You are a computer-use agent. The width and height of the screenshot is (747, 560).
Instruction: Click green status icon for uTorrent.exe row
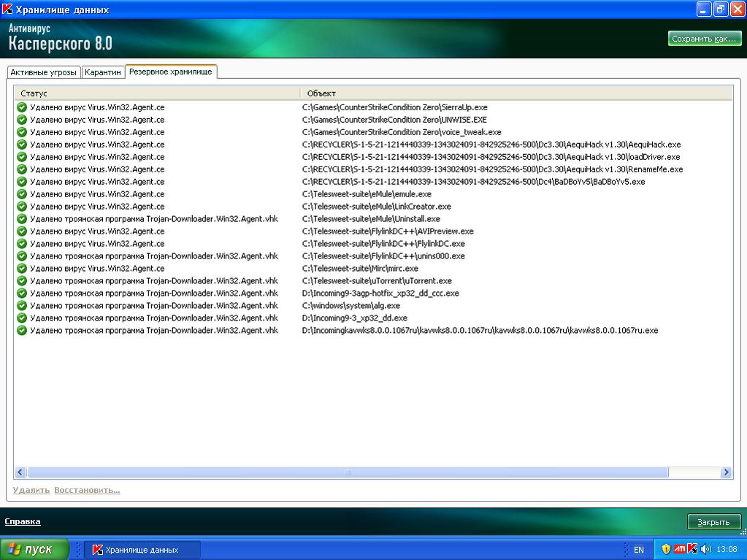point(22,281)
